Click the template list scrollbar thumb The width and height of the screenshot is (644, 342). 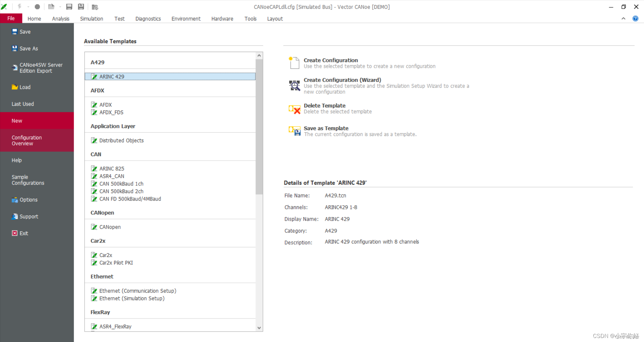(x=259, y=127)
